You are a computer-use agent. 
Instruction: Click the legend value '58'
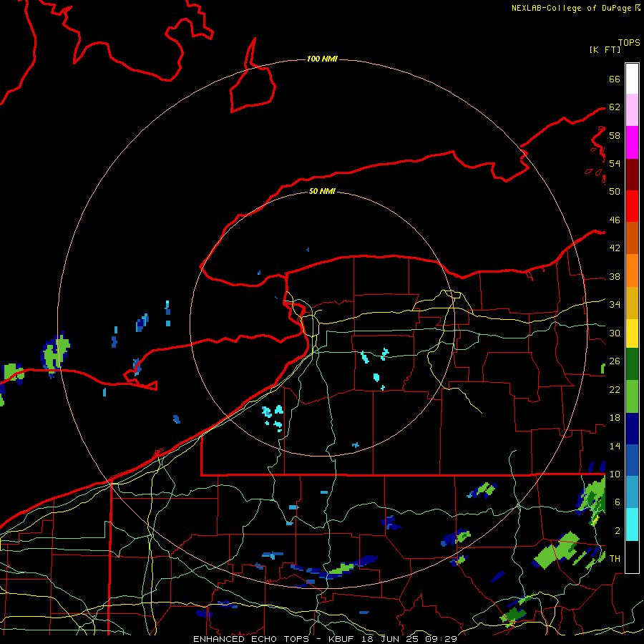click(x=615, y=135)
